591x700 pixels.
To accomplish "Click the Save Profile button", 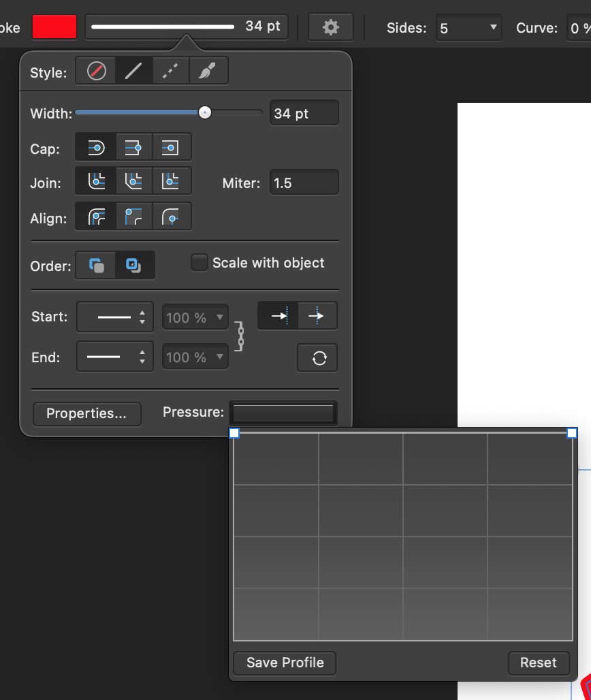I will click(285, 663).
